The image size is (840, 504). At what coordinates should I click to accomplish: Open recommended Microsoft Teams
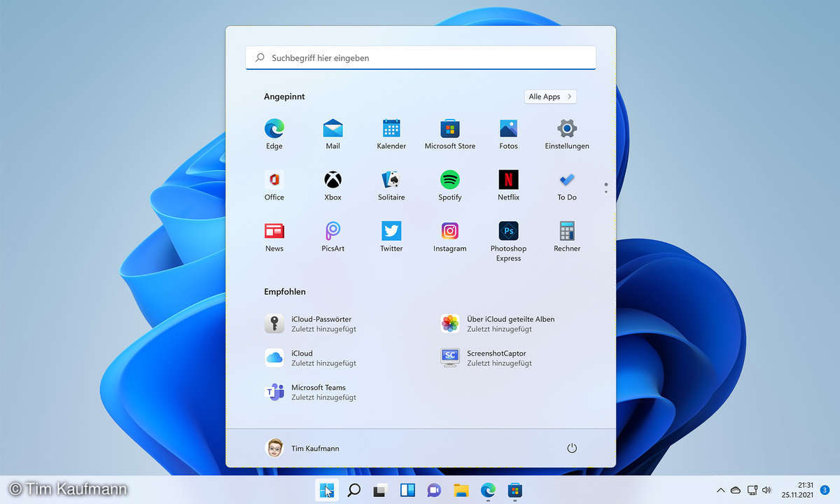(x=311, y=392)
